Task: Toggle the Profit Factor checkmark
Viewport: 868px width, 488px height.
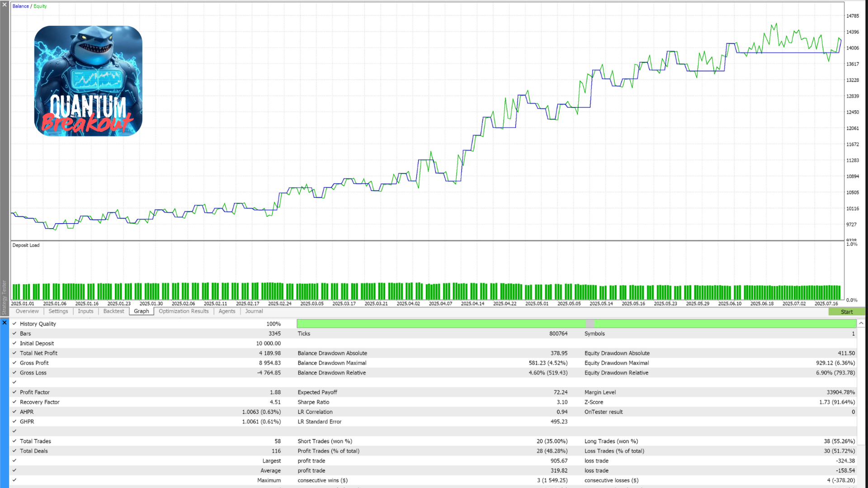Action: click(14, 392)
